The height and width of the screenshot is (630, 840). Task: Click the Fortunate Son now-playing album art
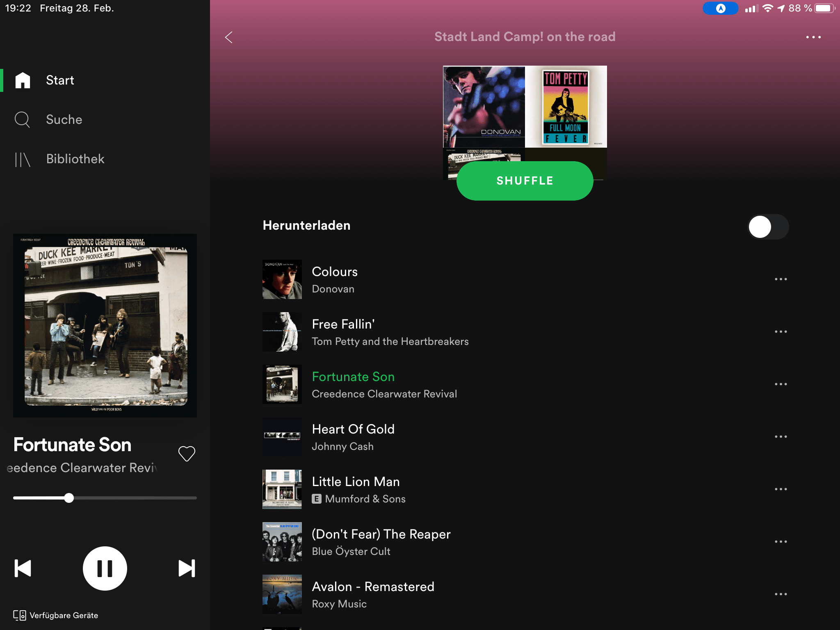105,326
